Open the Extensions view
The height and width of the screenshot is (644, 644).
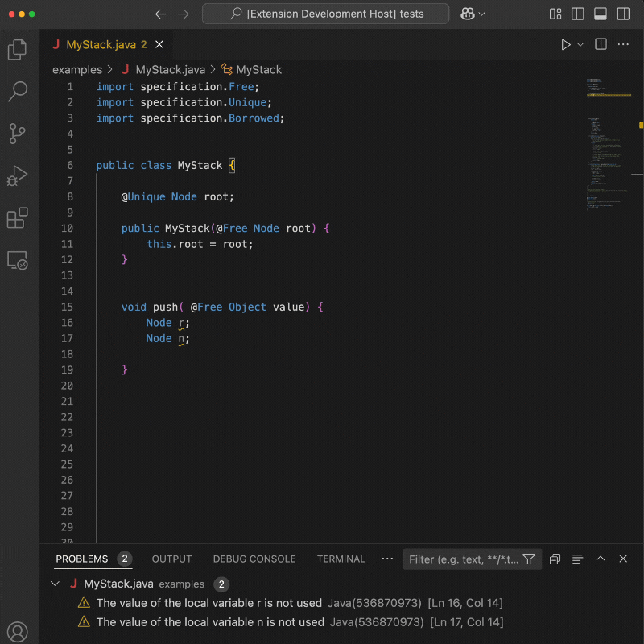[17, 217]
